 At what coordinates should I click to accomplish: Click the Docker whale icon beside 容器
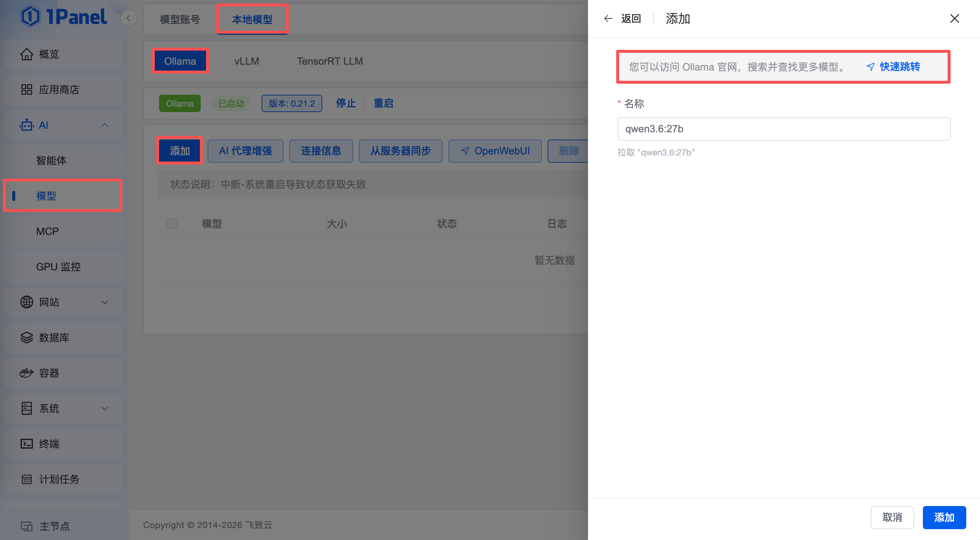27,373
